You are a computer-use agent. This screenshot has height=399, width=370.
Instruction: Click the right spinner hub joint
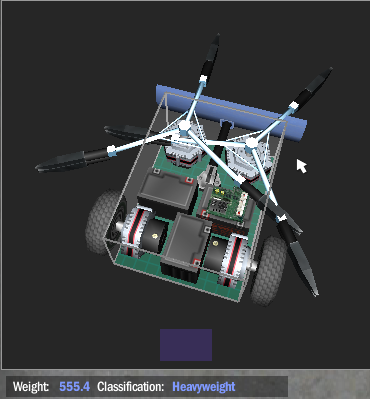click(x=251, y=143)
